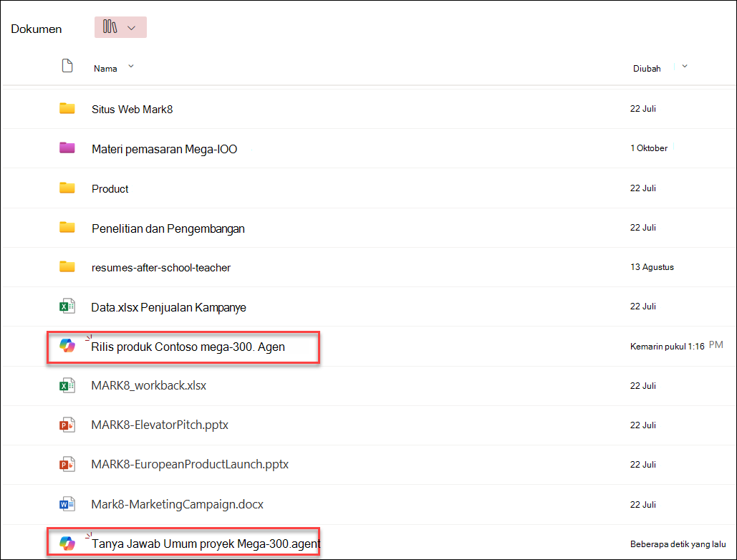Image resolution: width=737 pixels, height=560 pixels.
Task: Sort by the Diubah column header
Action: tap(647, 69)
